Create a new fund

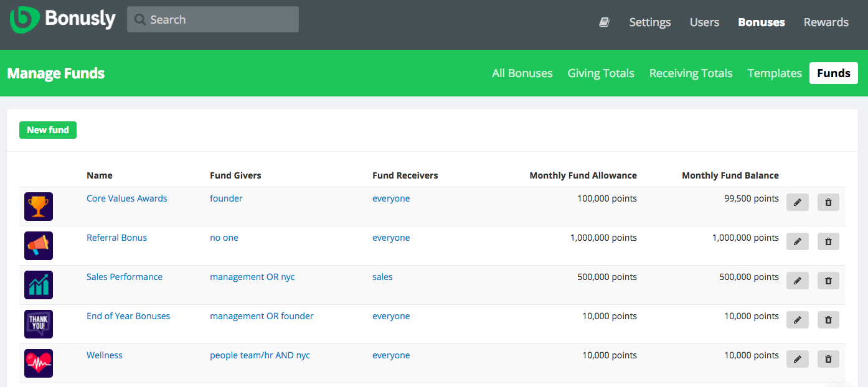(47, 130)
